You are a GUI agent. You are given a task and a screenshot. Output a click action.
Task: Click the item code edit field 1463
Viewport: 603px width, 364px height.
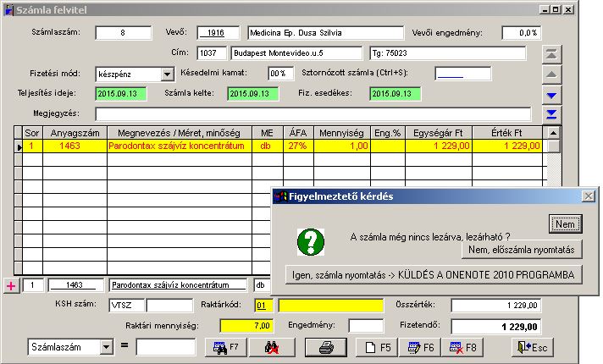click(x=76, y=285)
